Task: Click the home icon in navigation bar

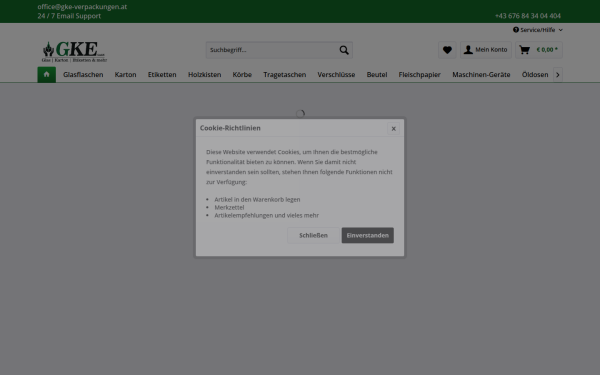Action: coord(47,74)
